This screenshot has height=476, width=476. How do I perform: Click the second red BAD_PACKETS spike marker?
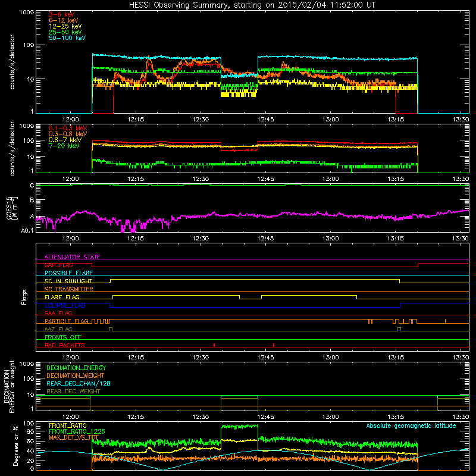pyautogui.click(x=274, y=345)
